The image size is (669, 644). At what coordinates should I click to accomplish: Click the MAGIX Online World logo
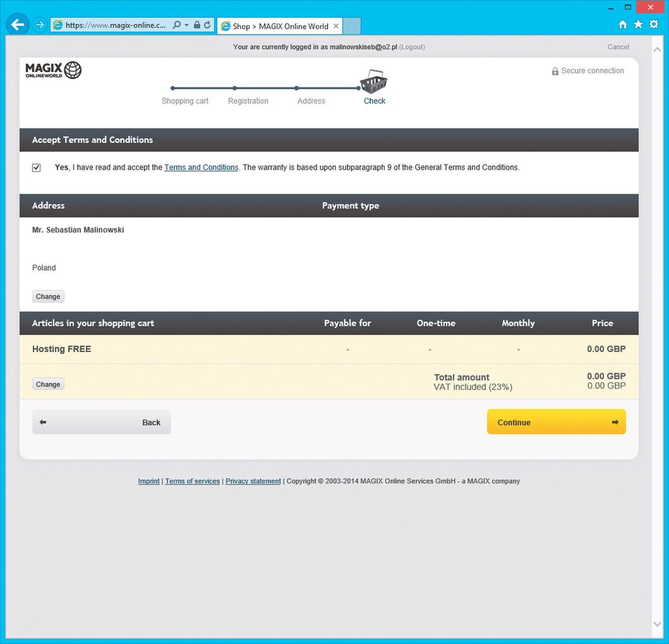click(53, 70)
